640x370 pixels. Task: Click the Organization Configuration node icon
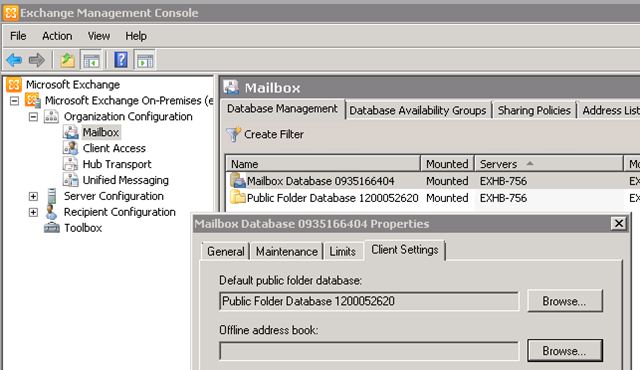[51, 117]
